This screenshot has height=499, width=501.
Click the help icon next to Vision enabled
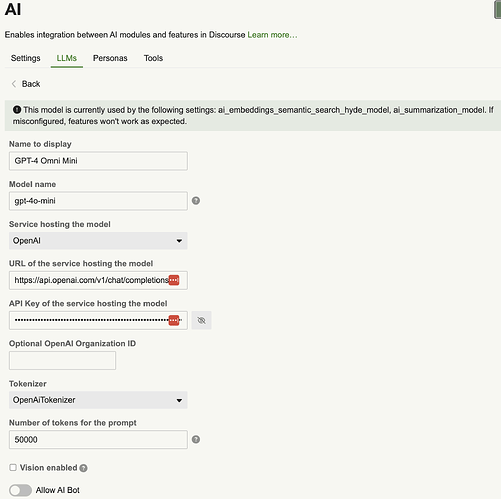(x=84, y=468)
